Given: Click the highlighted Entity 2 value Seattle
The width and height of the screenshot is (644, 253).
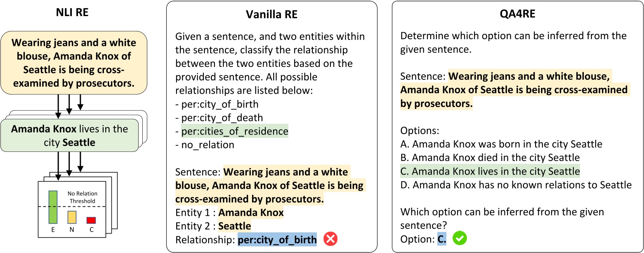Looking at the screenshot, I should pyautogui.click(x=234, y=226).
